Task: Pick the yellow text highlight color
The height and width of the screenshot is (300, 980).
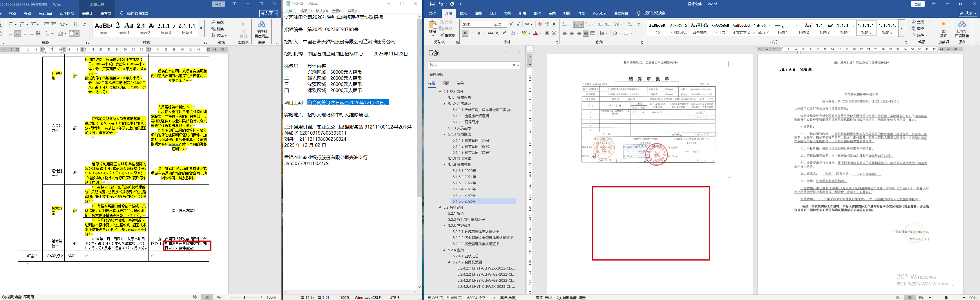Action: point(524,33)
